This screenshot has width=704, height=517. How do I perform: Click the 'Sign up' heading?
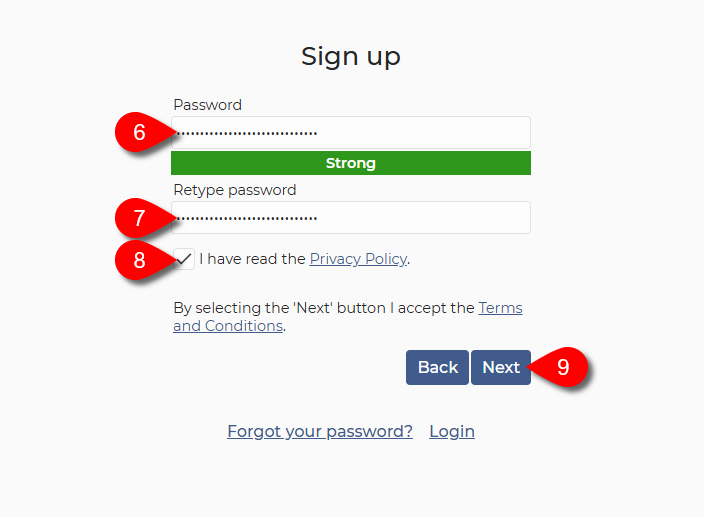click(351, 56)
